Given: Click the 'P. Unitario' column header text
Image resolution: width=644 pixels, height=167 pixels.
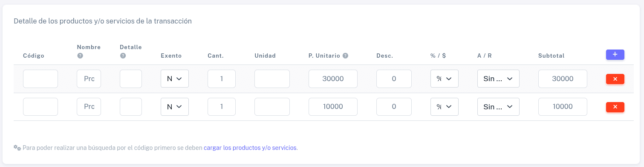Looking at the screenshot, I should click(324, 56).
